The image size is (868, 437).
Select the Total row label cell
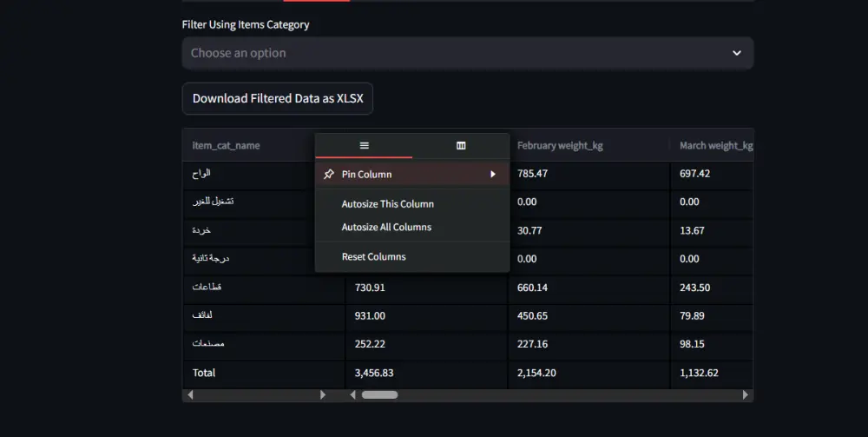point(205,373)
